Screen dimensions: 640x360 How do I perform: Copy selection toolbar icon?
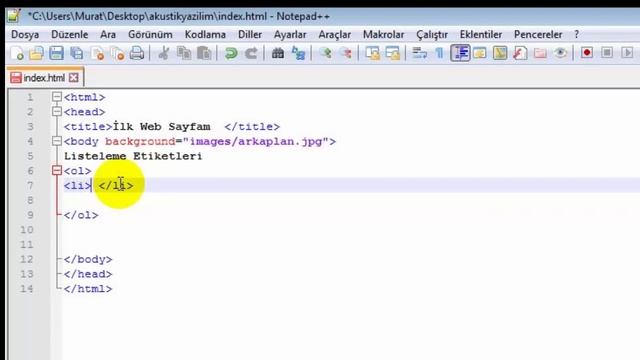184,53
